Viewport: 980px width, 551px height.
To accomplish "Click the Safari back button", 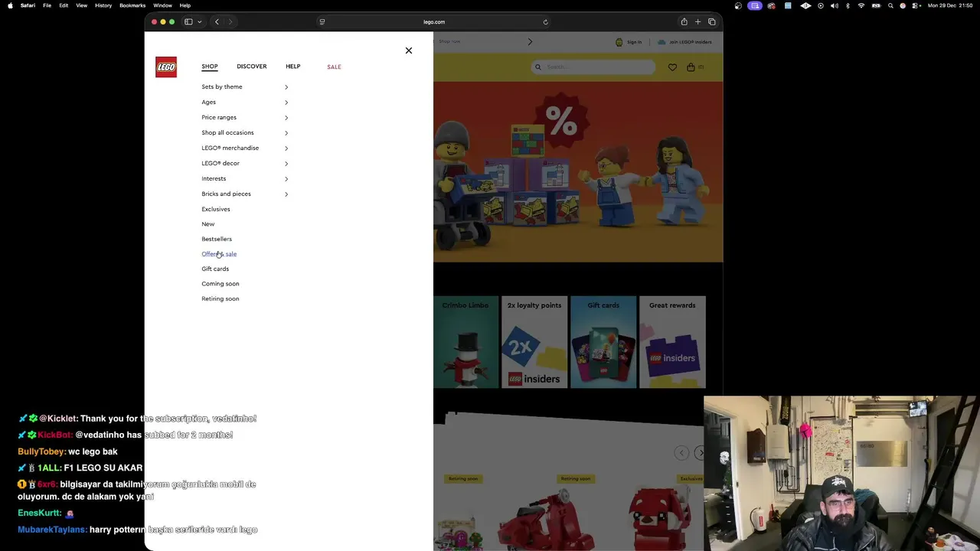I will click(x=217, y=22).
